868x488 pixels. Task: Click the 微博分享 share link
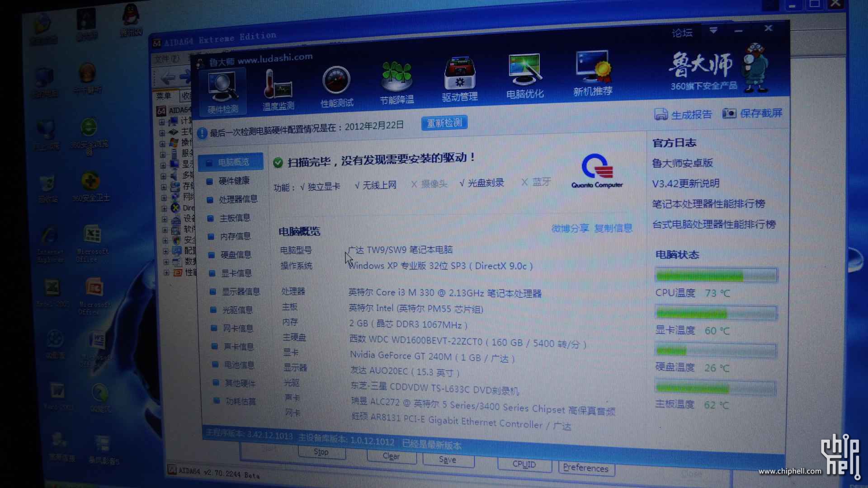click(x=570, y=229)
